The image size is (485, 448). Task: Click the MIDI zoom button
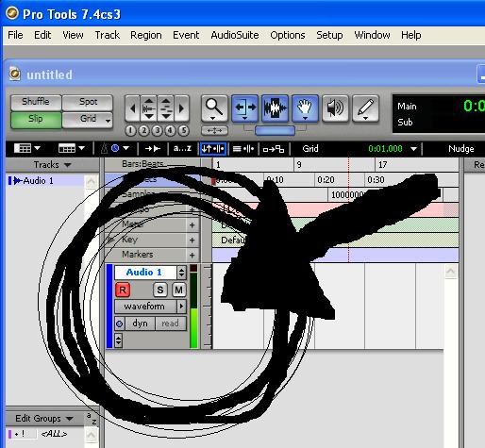click(165, 108)
